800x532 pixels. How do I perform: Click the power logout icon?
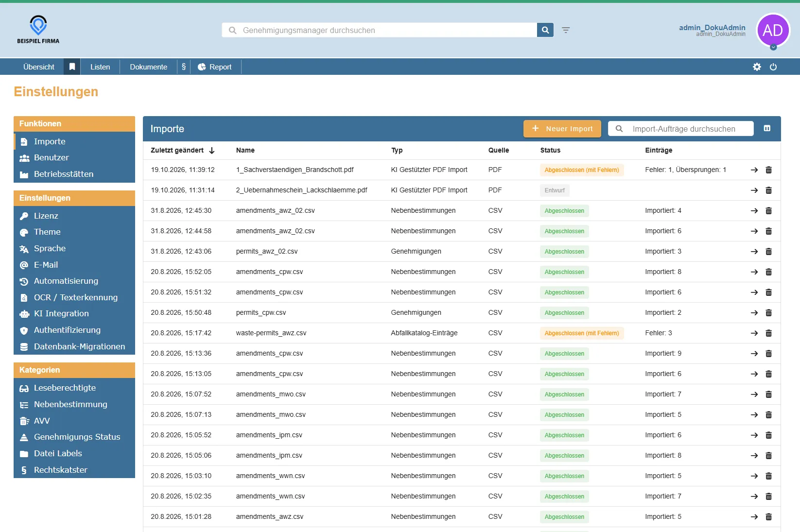tap(773, 67)
